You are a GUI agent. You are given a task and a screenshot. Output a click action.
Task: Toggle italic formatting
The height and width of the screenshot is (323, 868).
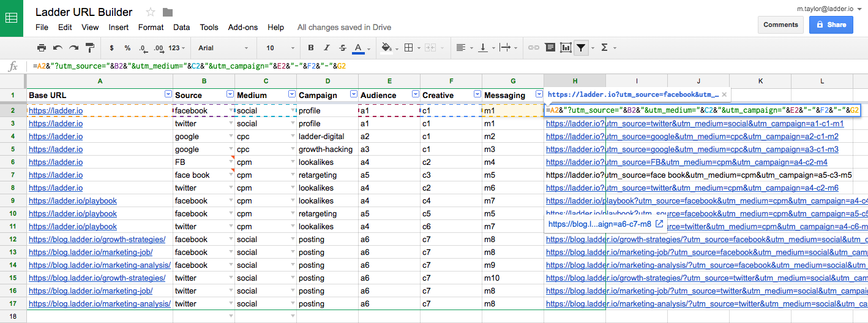[x=327, y=48]
